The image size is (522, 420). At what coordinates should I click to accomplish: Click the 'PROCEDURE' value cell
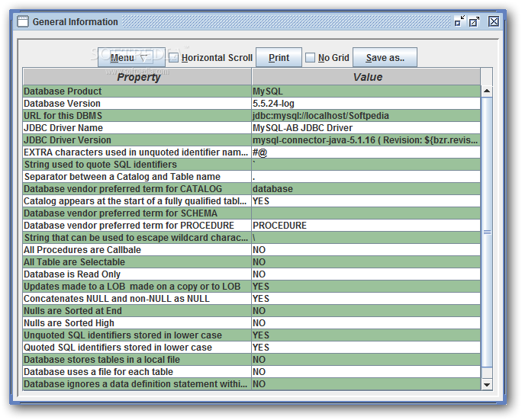[366, 226]
